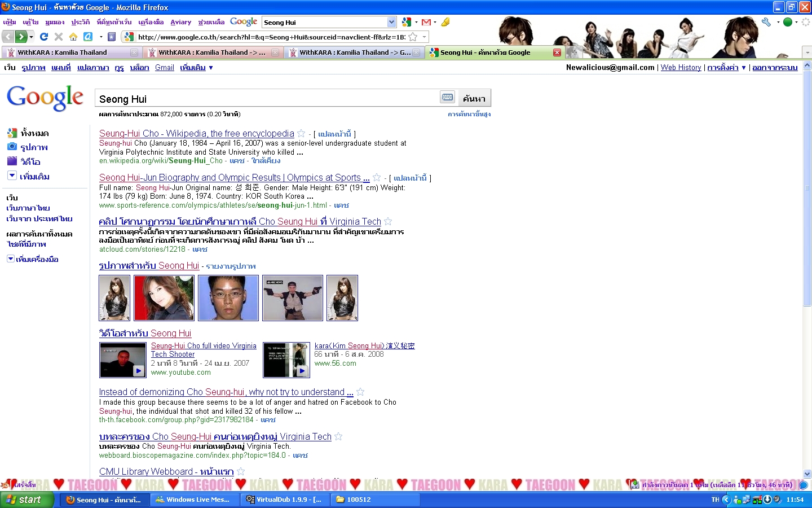The image size is (812, 508).
Task: Open the Google settings dropdown in top right
Action: pos(726,67)
